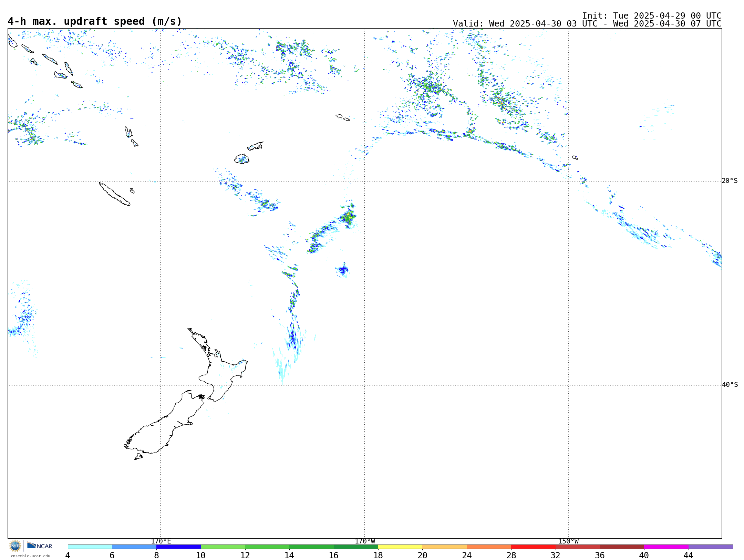Click the colorbar tick label 32
This screenshot has width=744, height=560.
click(556, 555)
